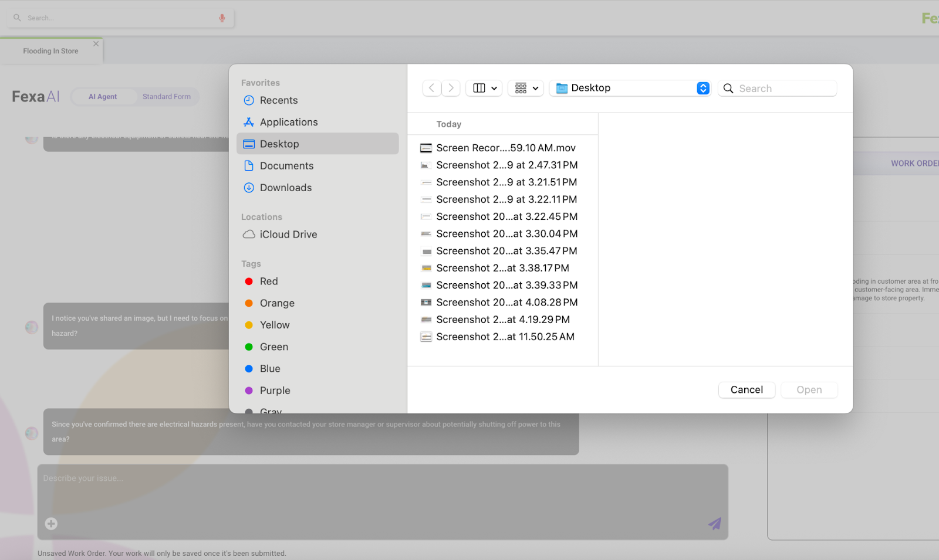The height and width of the screenshot is (560, 939).
Task: Close the Flooding In Store tab
Action: click(x=96, y=44)
